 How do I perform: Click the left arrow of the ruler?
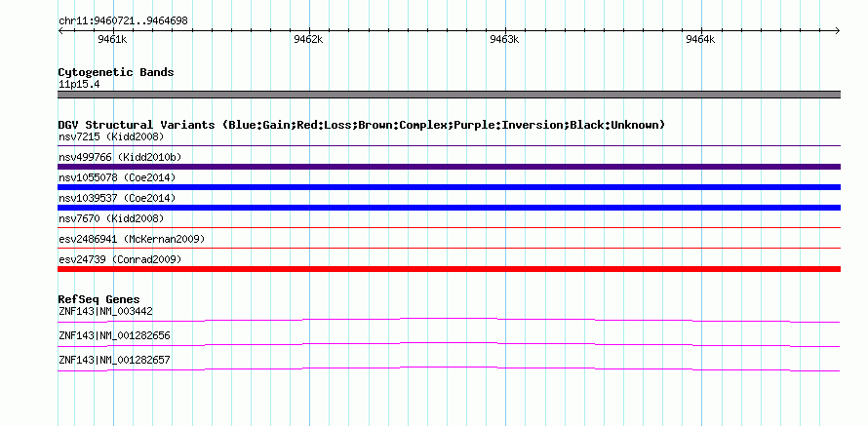pos(60,31)
